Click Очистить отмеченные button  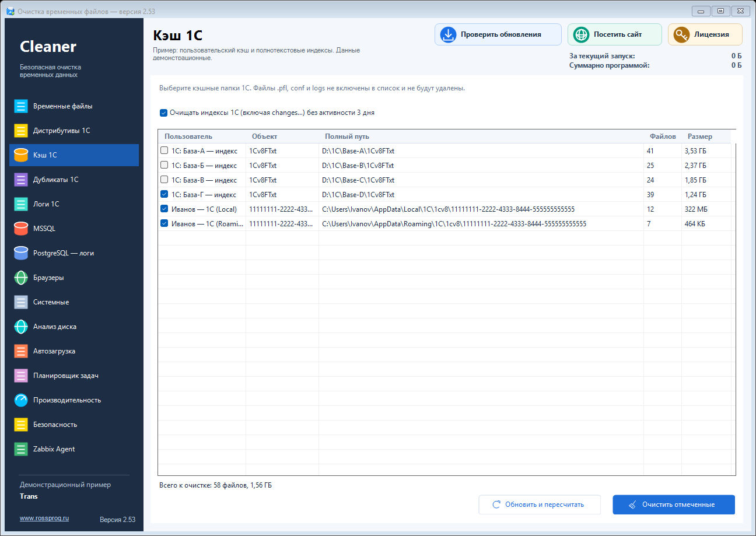click(674, 505)
